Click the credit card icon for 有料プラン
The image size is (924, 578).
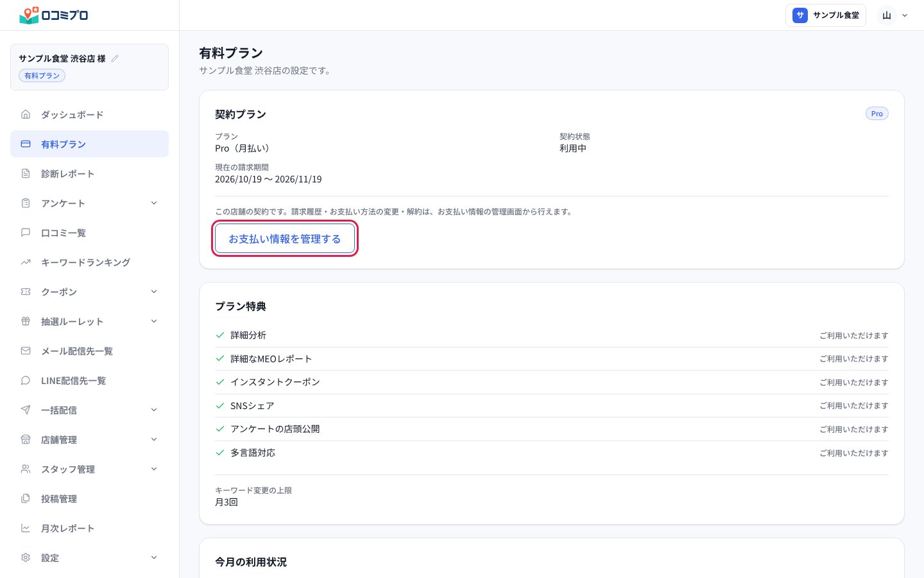pos(26,144)
